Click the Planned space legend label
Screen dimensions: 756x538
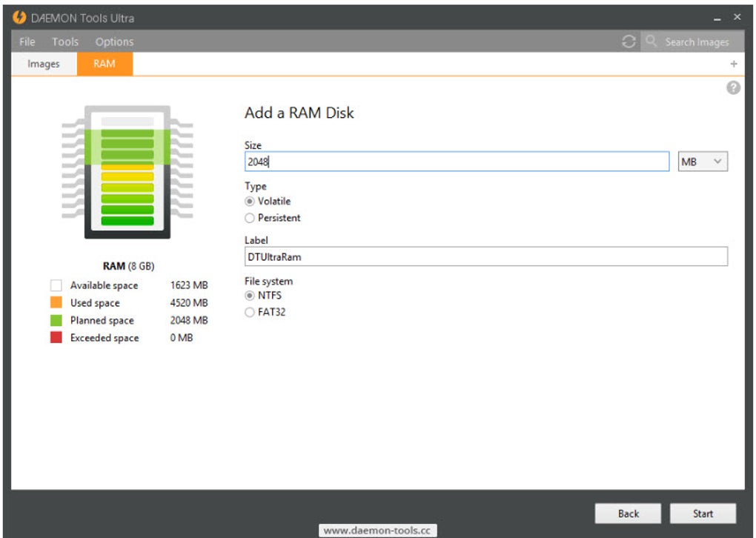[102, 320]
